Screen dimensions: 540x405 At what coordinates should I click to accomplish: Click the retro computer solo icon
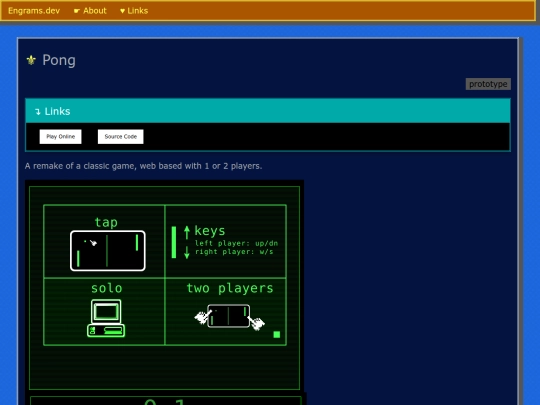click(106, 318)
